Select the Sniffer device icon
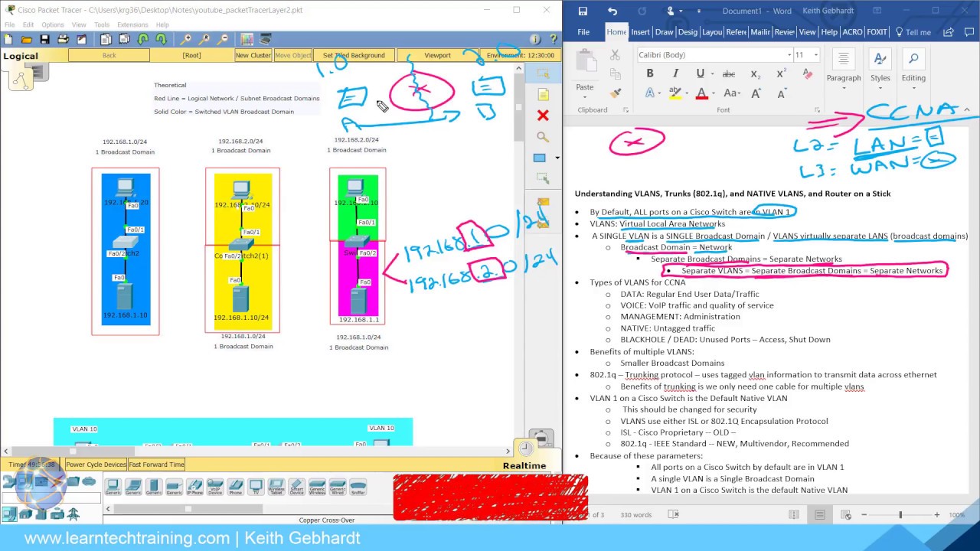Viewport: 980px width, 551px height. 358,487
